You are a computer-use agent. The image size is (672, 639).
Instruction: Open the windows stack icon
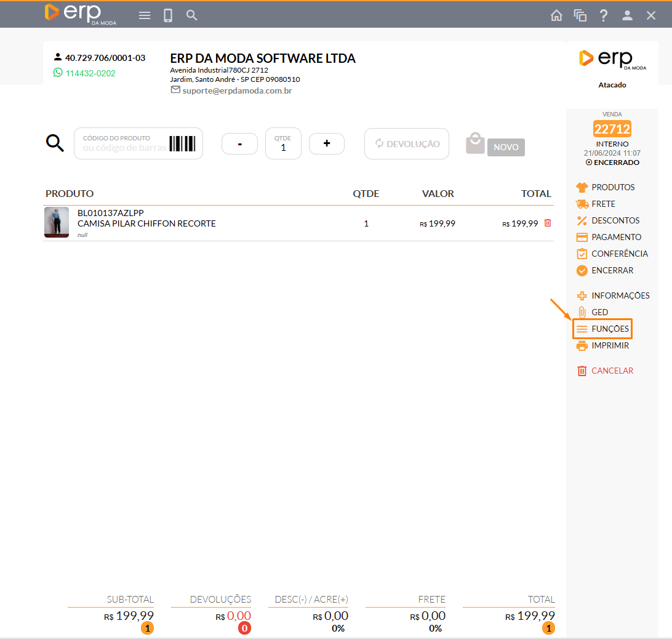(580, 15)
